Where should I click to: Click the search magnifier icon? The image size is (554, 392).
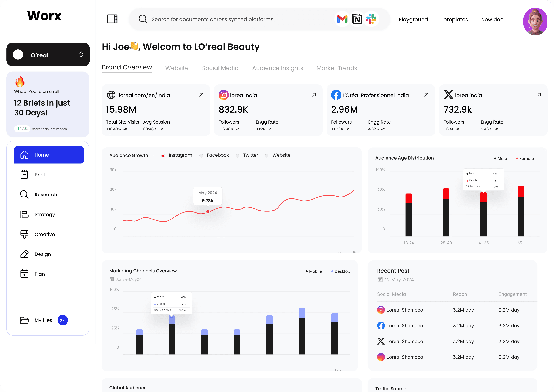[x=143, y=19]
